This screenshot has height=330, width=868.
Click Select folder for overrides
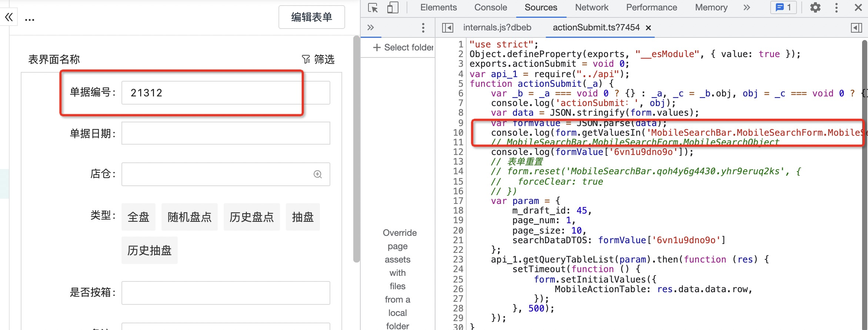403,47
